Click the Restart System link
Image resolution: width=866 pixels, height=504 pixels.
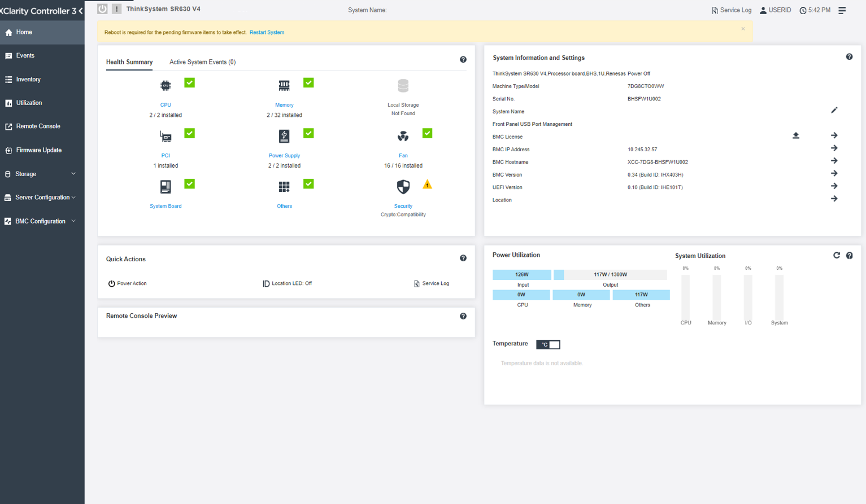coord(267,32)
